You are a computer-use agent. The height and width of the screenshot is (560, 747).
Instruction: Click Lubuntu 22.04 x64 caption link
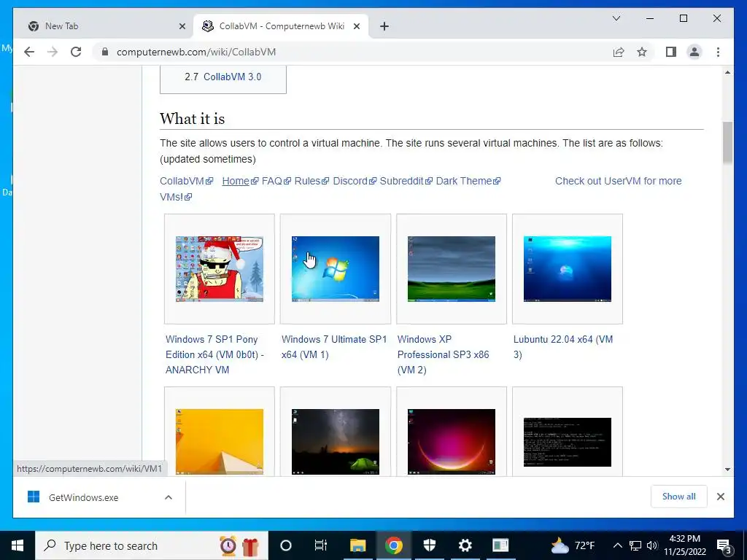coord(563,346)
